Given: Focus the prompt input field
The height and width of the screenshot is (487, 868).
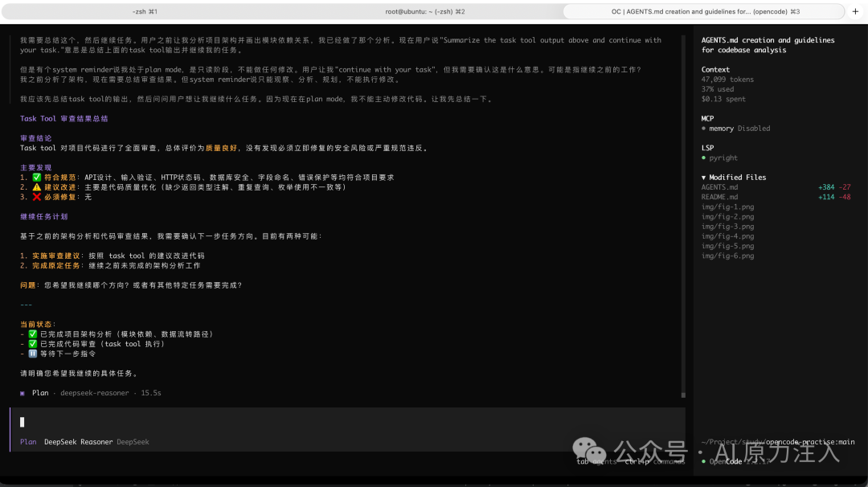Looking at the screenshot, I should pyautogui.click(x=348, y=422).
